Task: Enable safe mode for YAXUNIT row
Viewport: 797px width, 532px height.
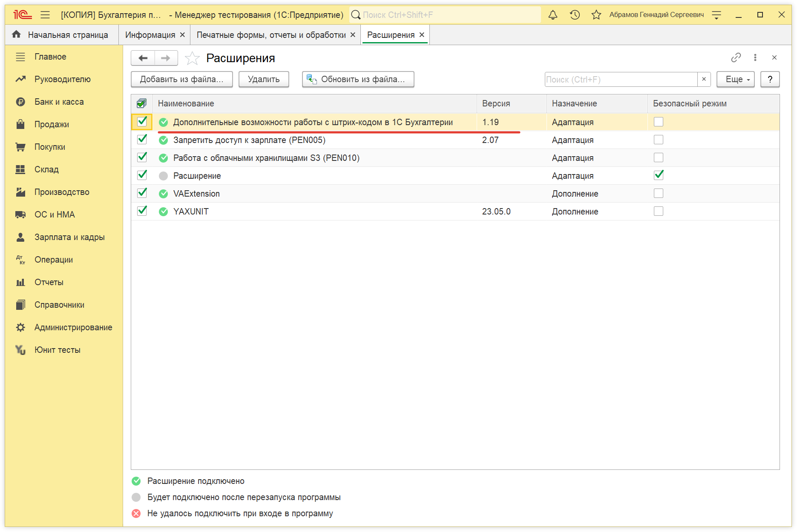Action: (659, 211)
